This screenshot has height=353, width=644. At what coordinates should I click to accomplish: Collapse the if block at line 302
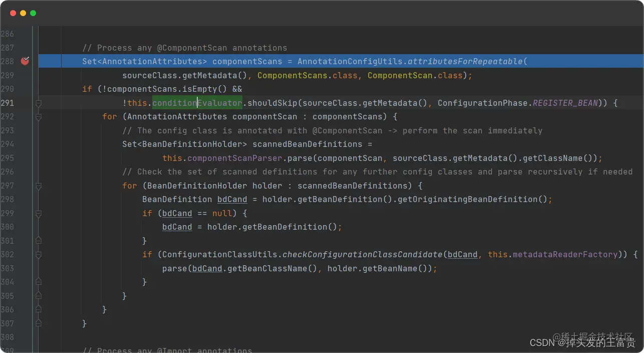pos(39,255)
